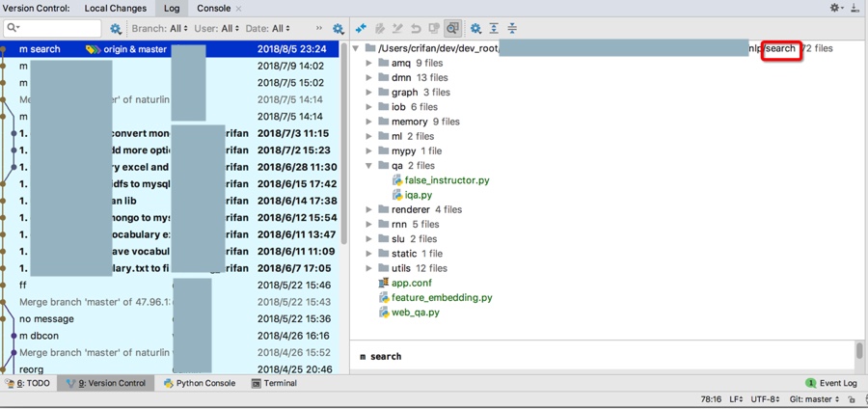This screenshot has width=868, height=409.
Task: Select the feature_embedding.py file
Action: 442,298
